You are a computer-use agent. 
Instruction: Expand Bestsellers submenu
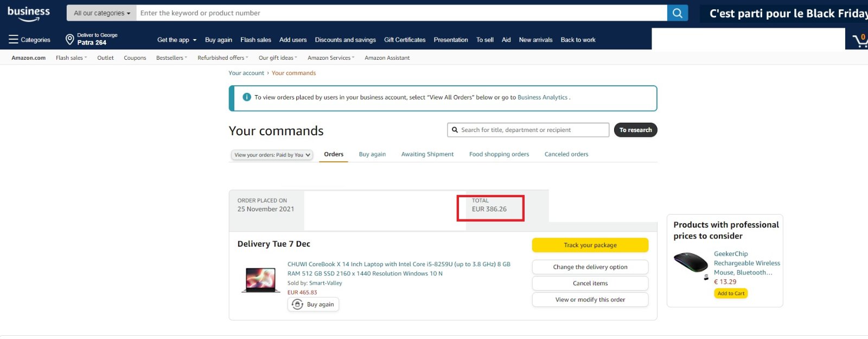171,58
